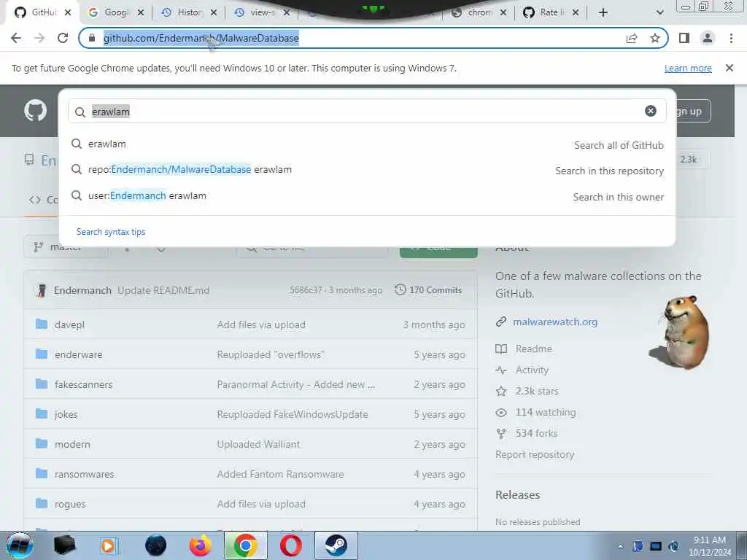Reload the page
Screen dimensions: 747x560
63,38
